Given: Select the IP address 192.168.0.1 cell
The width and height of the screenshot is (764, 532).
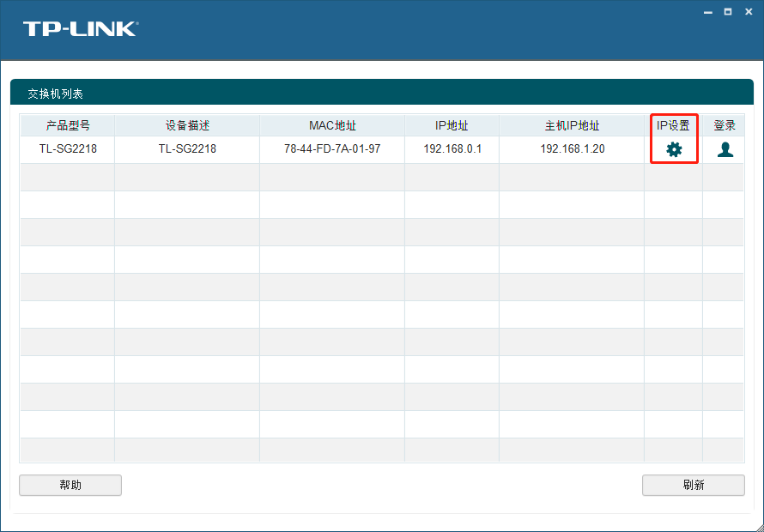Looking at the screenshot, I should pos(452,149).
